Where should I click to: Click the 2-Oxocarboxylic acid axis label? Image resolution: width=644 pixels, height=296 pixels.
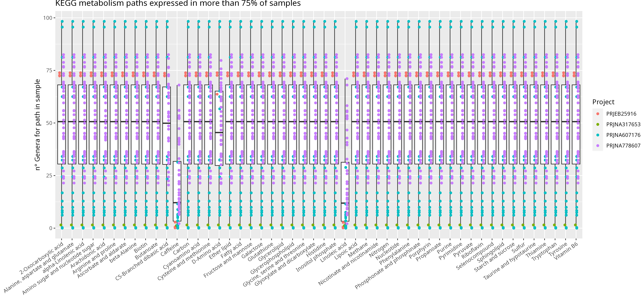pos(42,258)
